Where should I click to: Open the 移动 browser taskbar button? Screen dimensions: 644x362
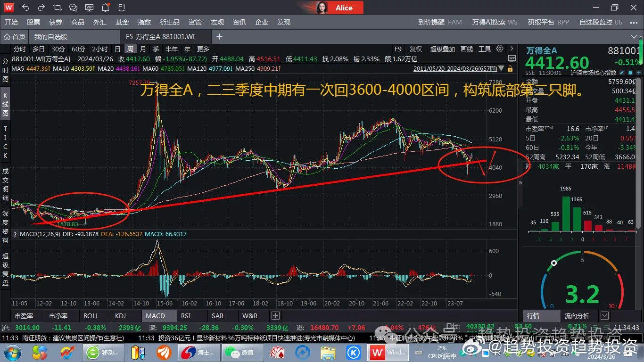pos(104,352)
